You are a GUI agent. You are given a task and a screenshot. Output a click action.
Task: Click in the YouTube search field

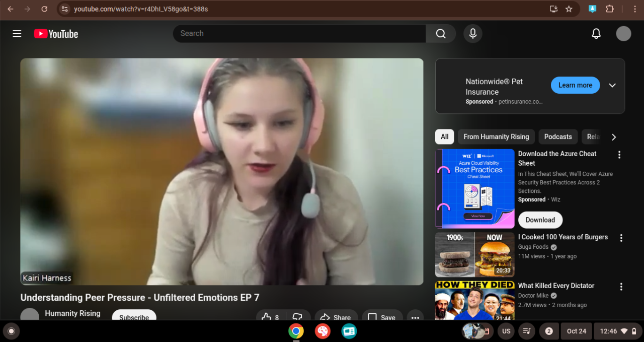299,34
